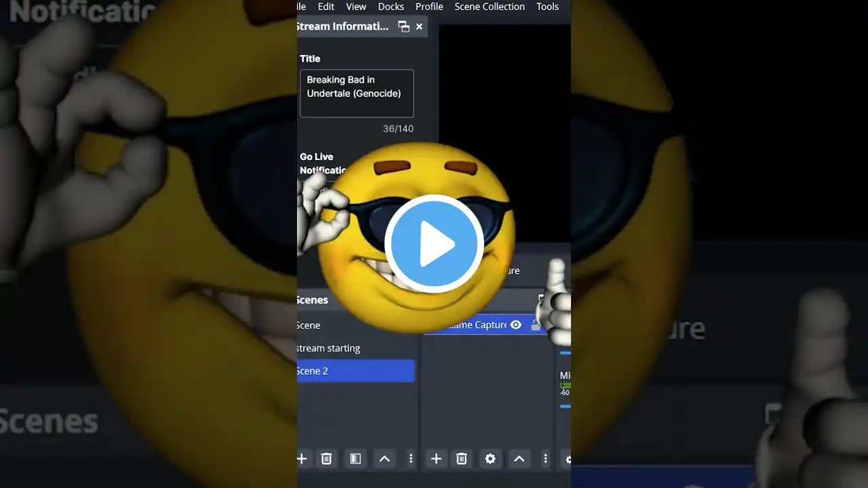The height and width of the screenshot is (488, 868).
Task: Open source properties gear icon
Action: (x=490, y=459)
